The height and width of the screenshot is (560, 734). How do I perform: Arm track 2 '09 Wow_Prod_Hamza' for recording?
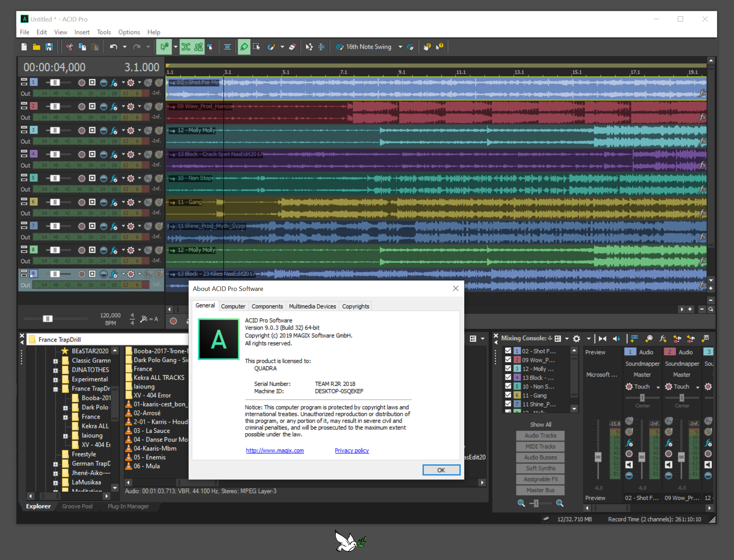click(81, 106)
